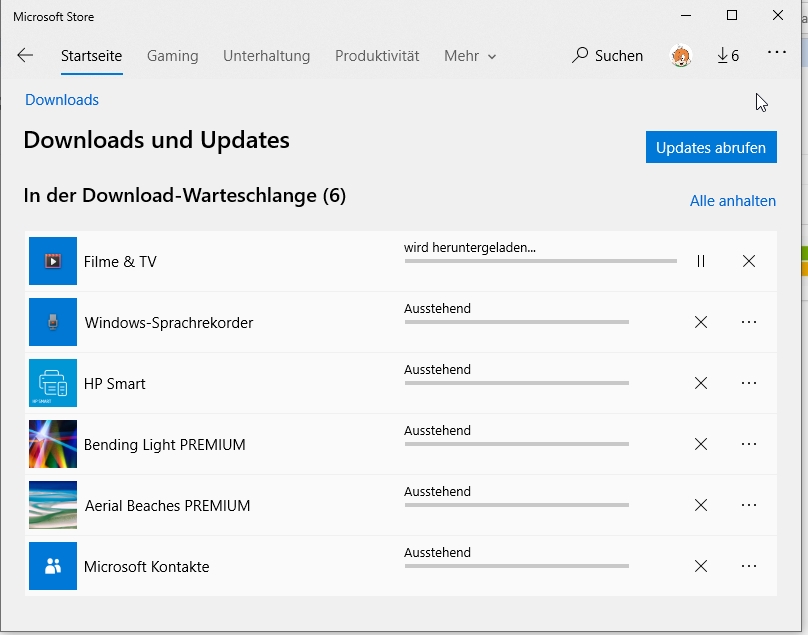
Task: Click the Windows-Sprachrekorder microphone icon
Action: (x=53, y=322)
